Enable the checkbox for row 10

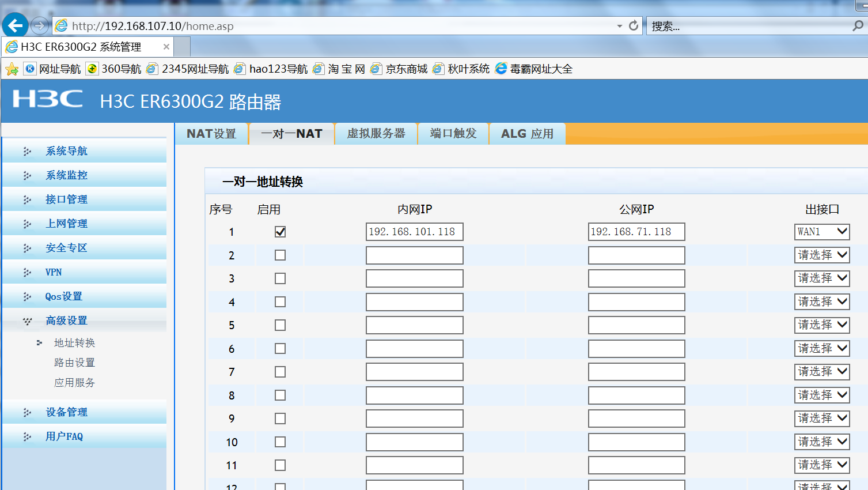(280, 442)
